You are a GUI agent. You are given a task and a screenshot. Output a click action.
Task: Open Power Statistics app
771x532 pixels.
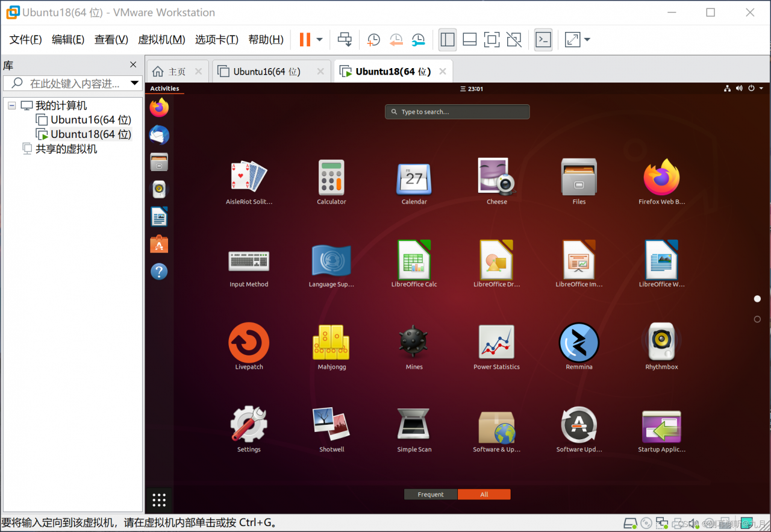(496, 342)
